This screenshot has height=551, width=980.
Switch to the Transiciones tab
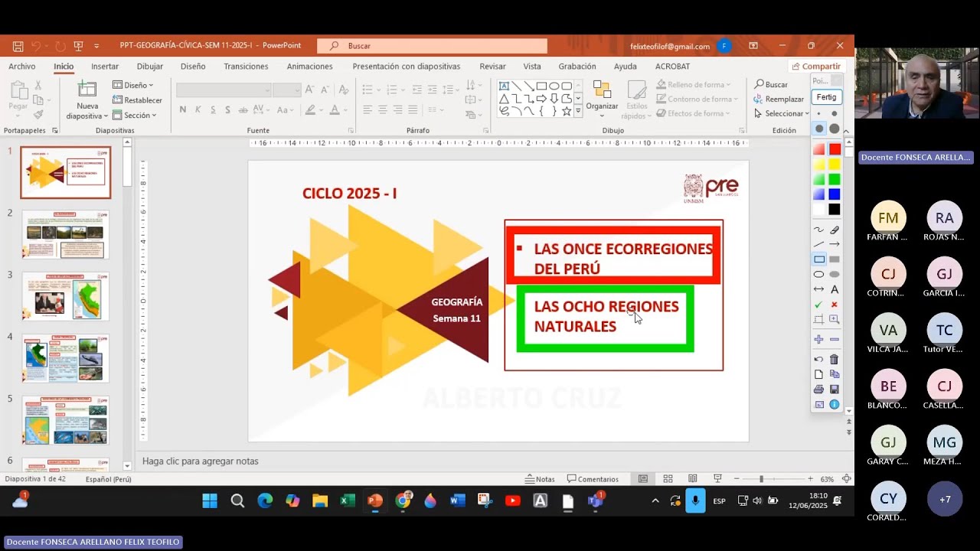pyautogui.click(x=246, y=67)
